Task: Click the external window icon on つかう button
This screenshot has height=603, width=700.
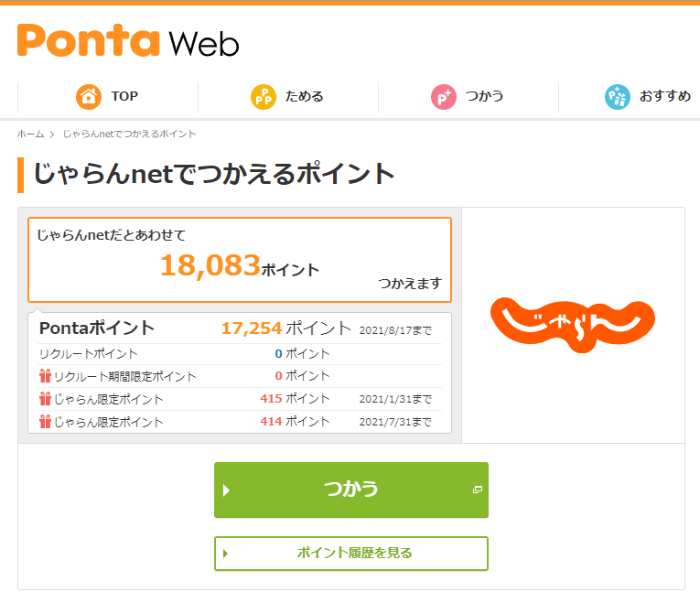Action: [x=477, y=490]
